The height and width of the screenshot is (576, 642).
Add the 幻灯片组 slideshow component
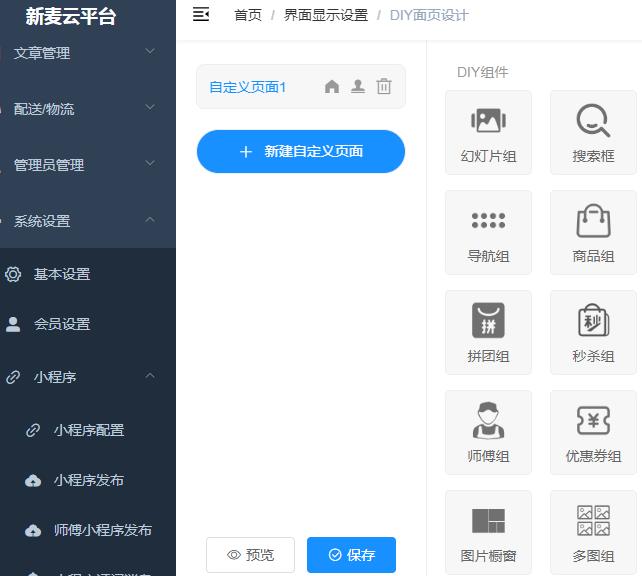(488, 132)
